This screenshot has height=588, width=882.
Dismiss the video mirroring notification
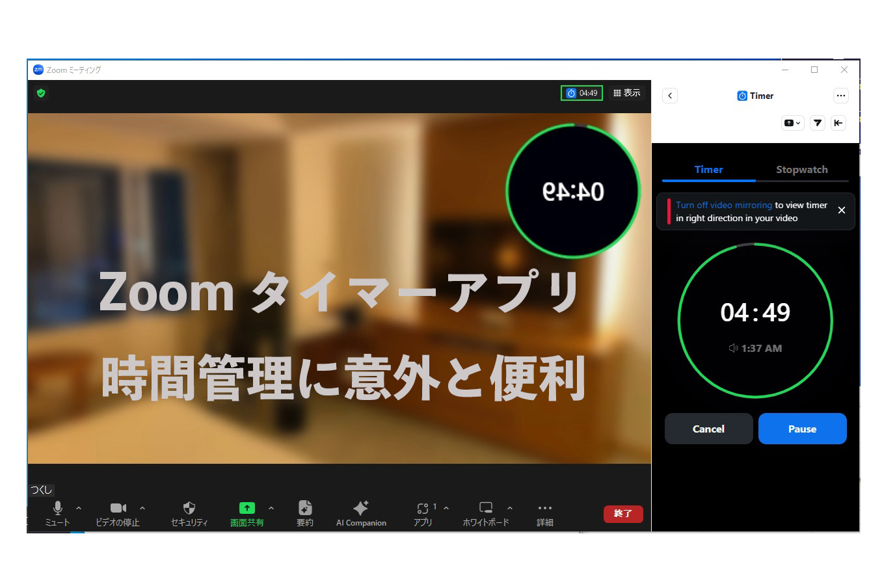coord(842,211)
